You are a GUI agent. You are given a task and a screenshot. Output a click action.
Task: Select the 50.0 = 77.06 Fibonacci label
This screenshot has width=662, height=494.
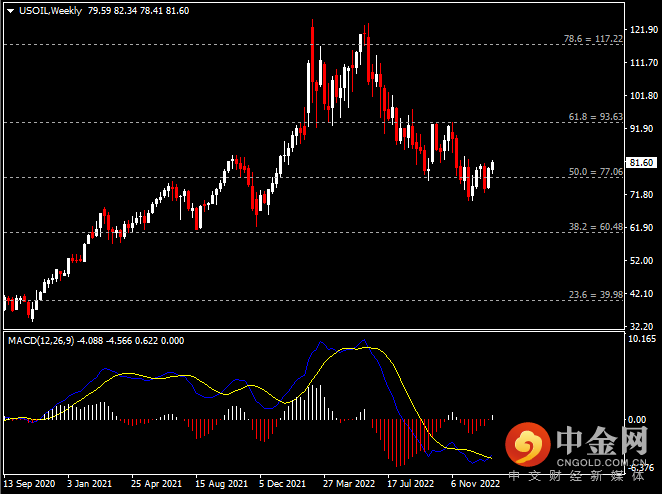click(596, 172)
